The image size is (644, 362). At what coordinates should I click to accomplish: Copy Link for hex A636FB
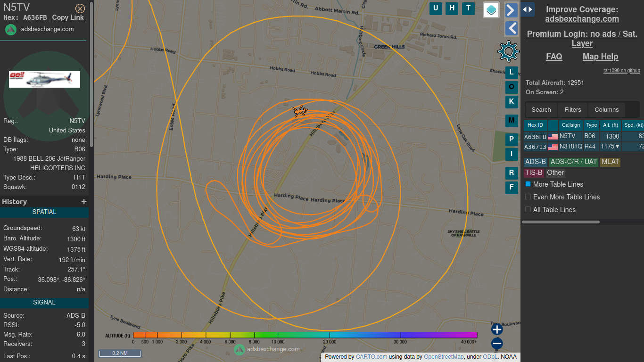68,17
